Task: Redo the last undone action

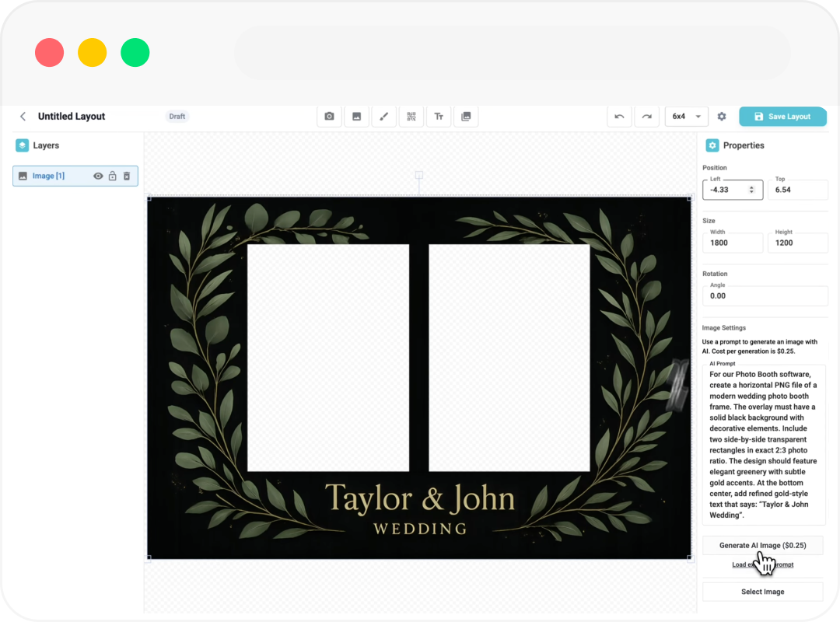Action: tap(646, 117)
